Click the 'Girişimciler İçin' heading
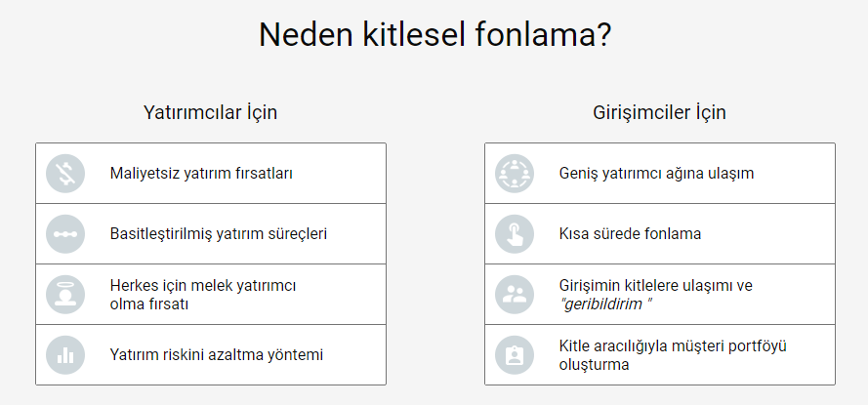This screenshot has height=405, width=868. [659, 112]
